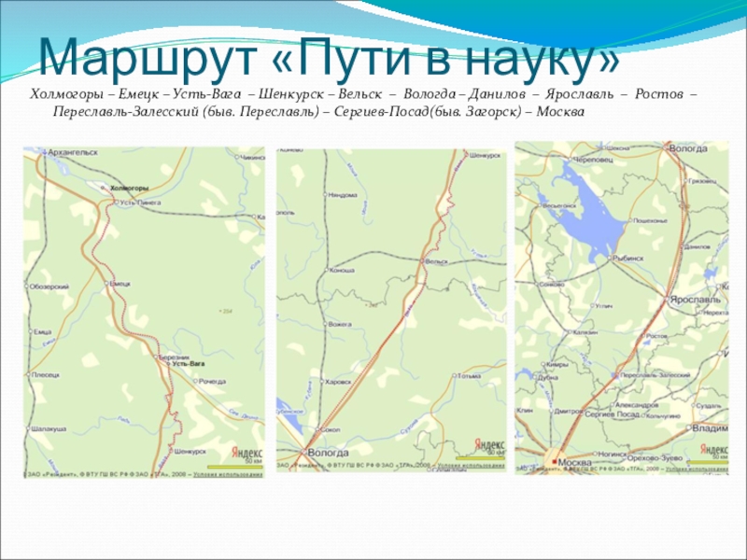
Task: Click the Орехово-Зуево label on the right map
Action: click(x=655, y=458)
